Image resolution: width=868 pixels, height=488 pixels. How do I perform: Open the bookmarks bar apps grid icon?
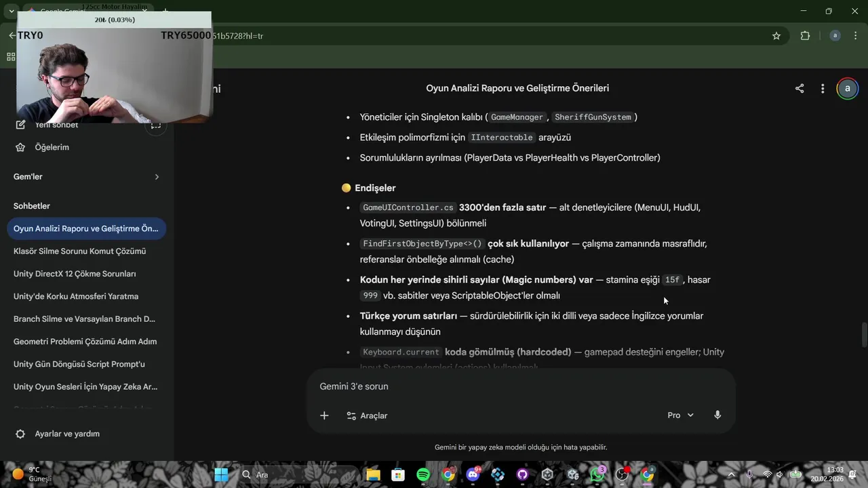pyautogui.click(x=11, y=58)
